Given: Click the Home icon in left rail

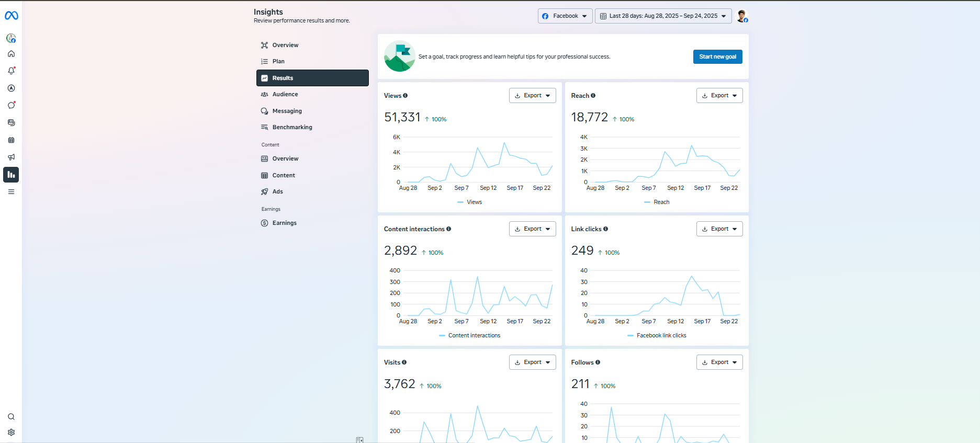Looking at the screenshot, I should pos(11,54).
